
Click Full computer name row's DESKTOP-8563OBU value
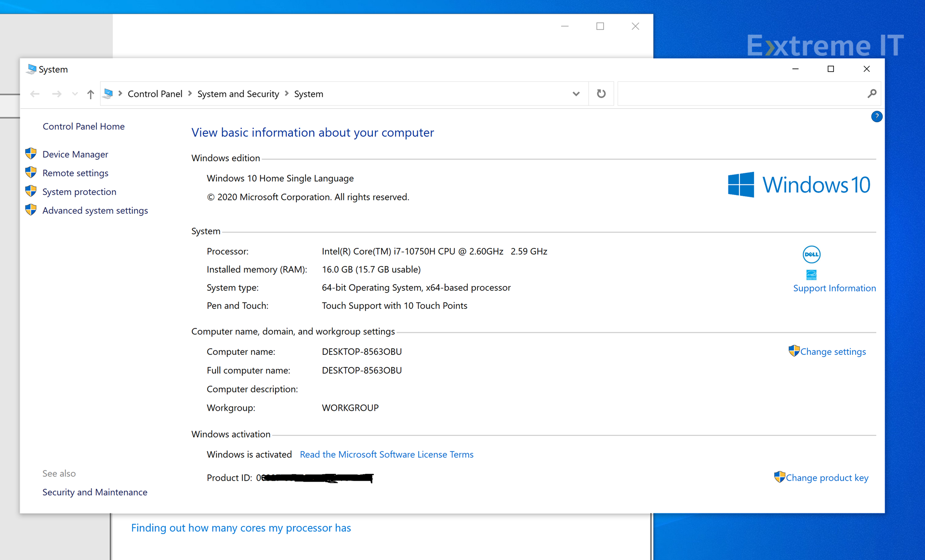362,370
